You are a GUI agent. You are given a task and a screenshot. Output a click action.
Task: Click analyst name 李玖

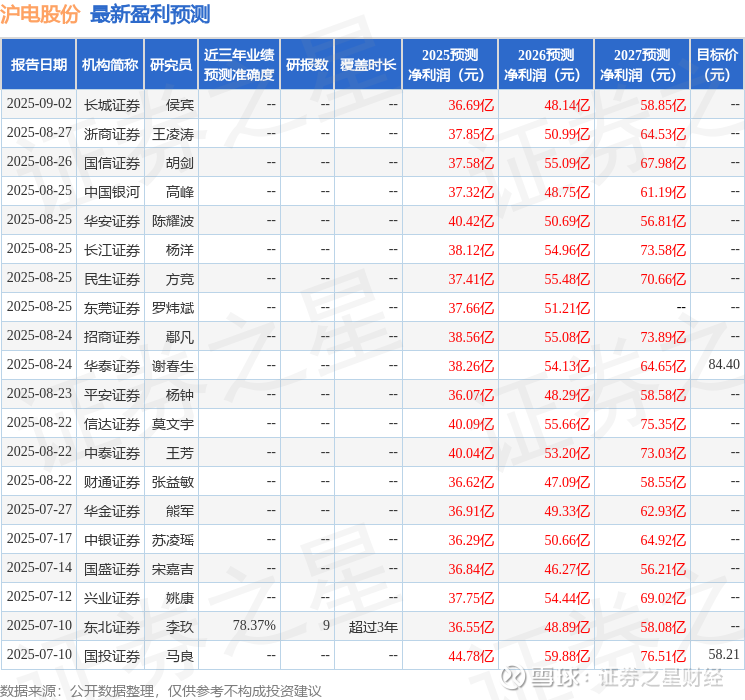click(x=180, y=627)
